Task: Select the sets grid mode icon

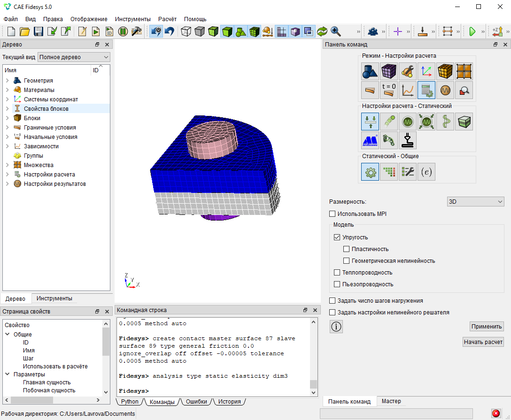Action: (464, 71)
